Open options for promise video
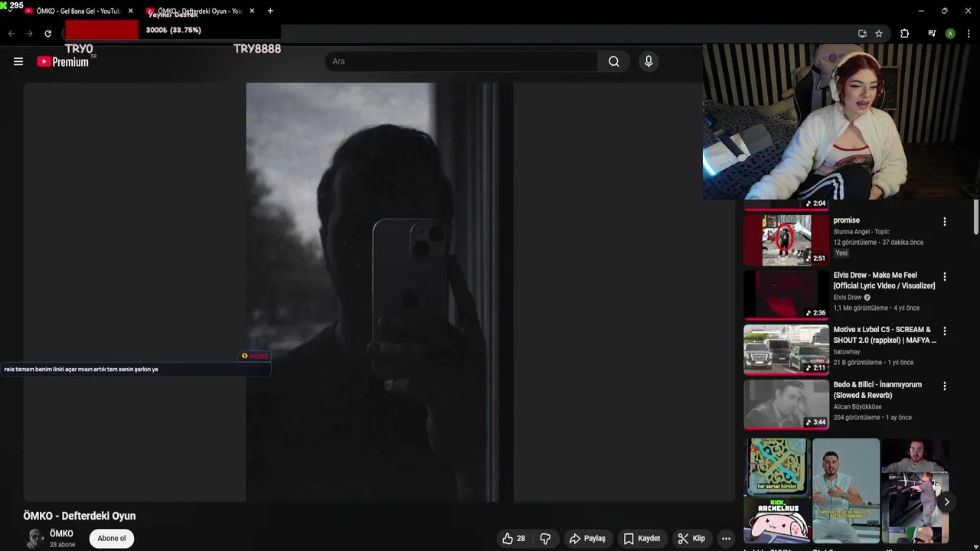Screen dimensions: 980x551 point(944,222)
